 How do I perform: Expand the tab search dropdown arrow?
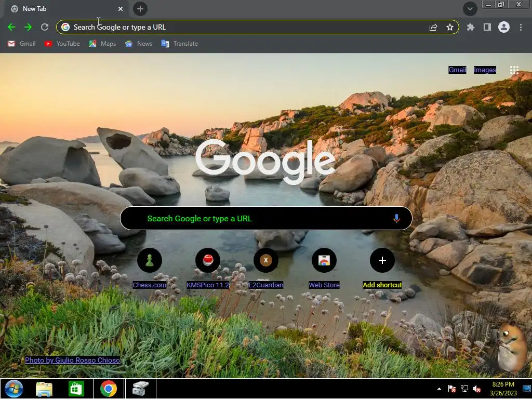coord(470,9)
